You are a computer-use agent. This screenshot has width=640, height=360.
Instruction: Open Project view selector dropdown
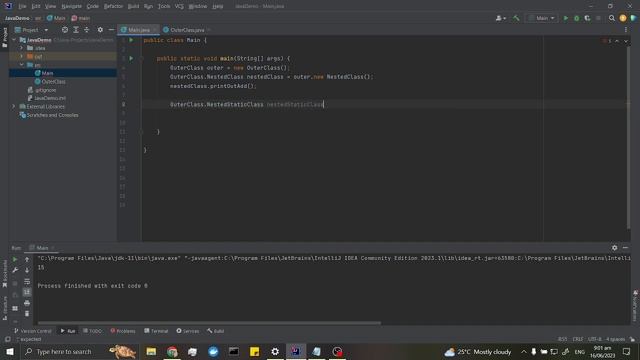(31, 30)
